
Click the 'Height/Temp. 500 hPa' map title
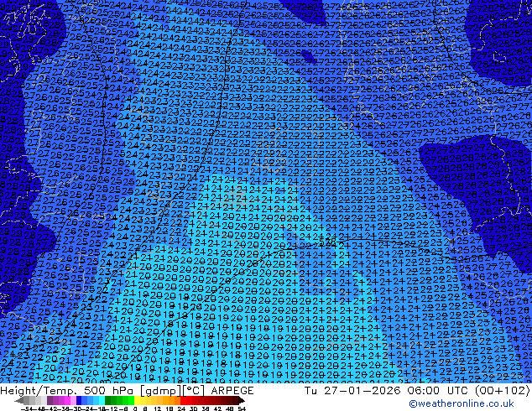pyautogui.click(x=68, y=391)
